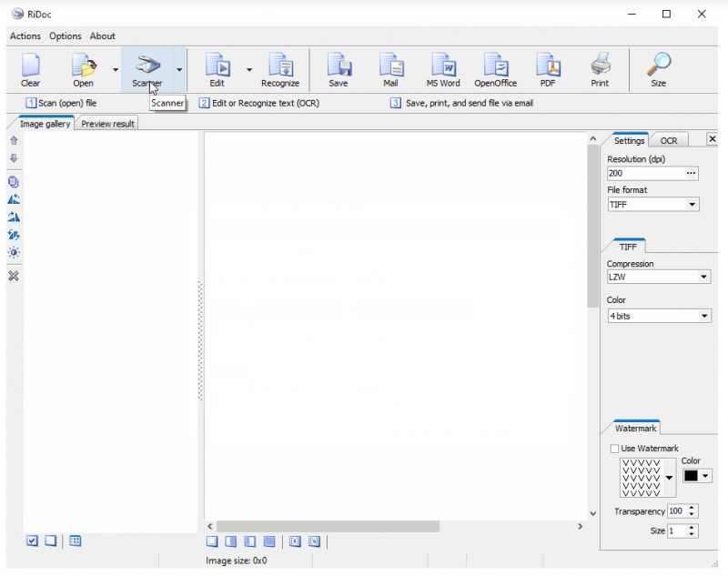Open the Recognize OCR tool
The width and height of the screenshot is (728, 576).
[x=280, y=70]
